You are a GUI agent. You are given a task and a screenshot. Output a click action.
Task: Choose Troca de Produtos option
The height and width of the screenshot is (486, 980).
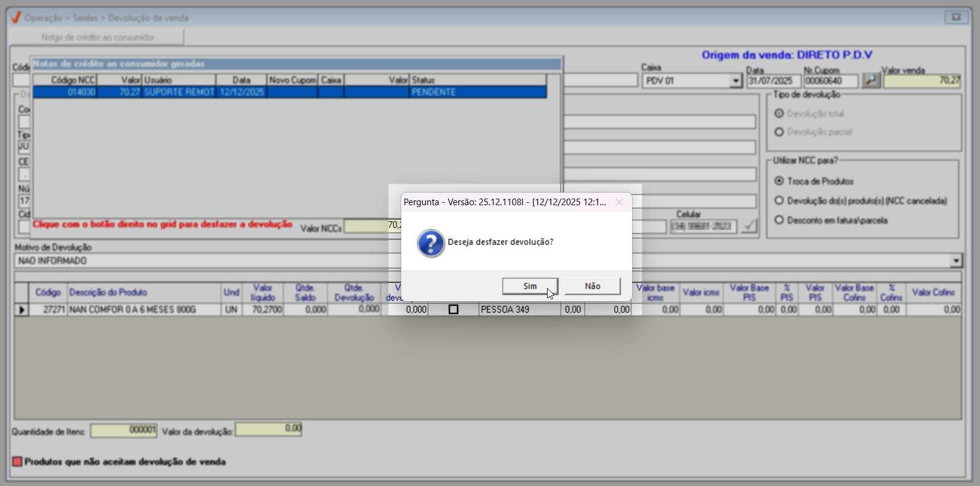click(779, 181)
